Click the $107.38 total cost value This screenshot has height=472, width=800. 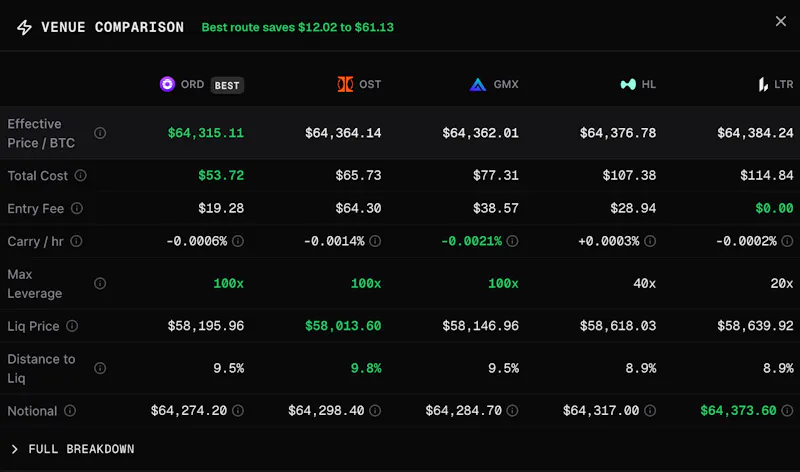tap(629, 176)
